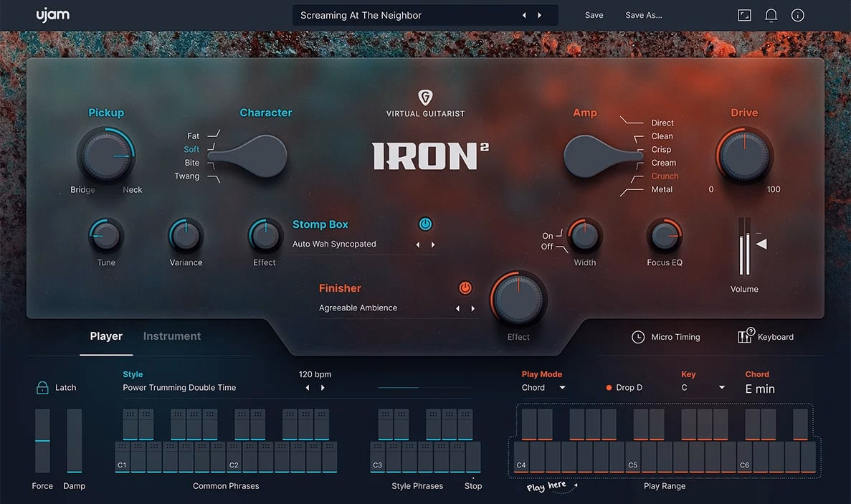The image size is (851, 504).
Task: Select next Style arrow
Action: click(x=323, y=387)
